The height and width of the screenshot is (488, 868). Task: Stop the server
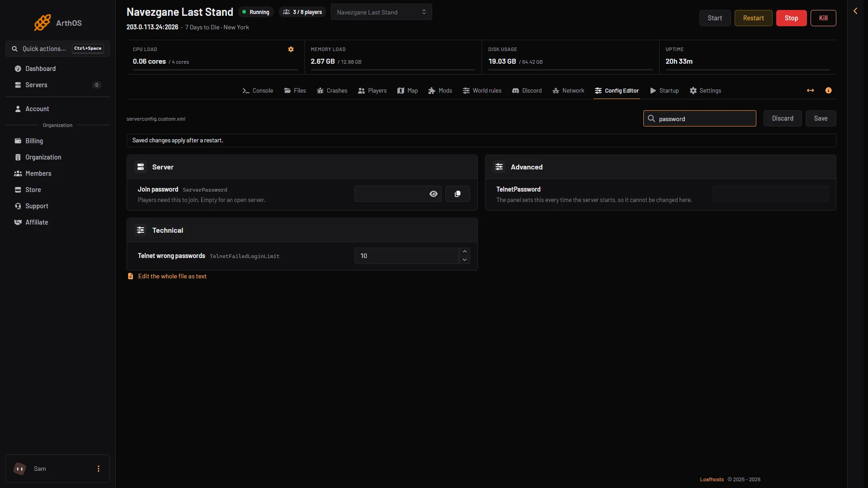pyautogui.click(x=791, y=18)
